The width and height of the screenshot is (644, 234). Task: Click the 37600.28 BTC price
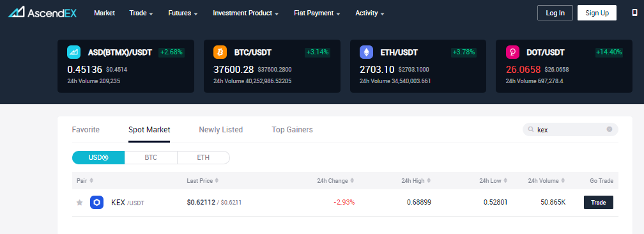pyautogui.click(x=234, y=70)
